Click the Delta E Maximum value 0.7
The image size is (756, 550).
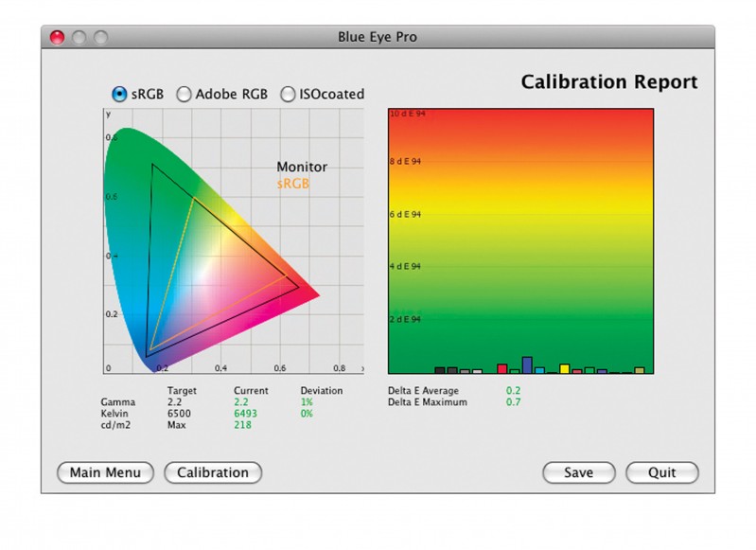[513, 402]
